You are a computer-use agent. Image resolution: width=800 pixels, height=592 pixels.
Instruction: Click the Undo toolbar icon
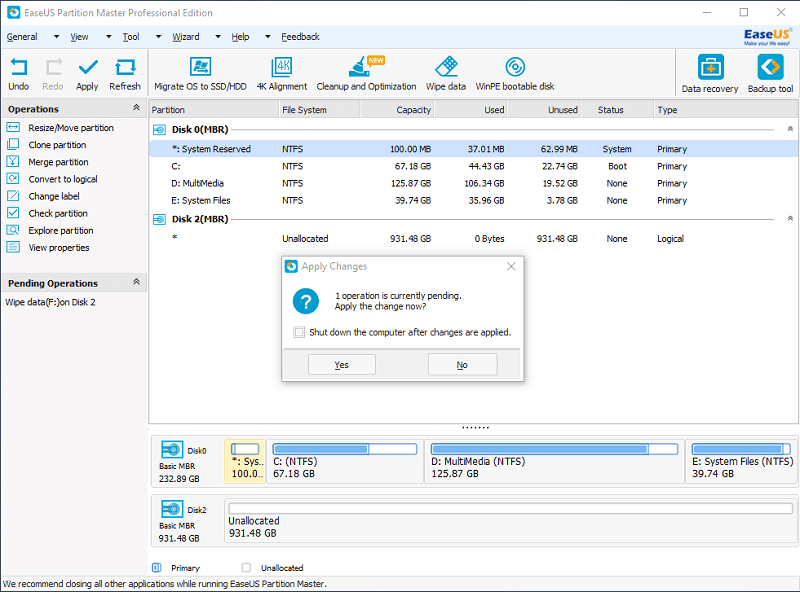click(x=19, y=67)
